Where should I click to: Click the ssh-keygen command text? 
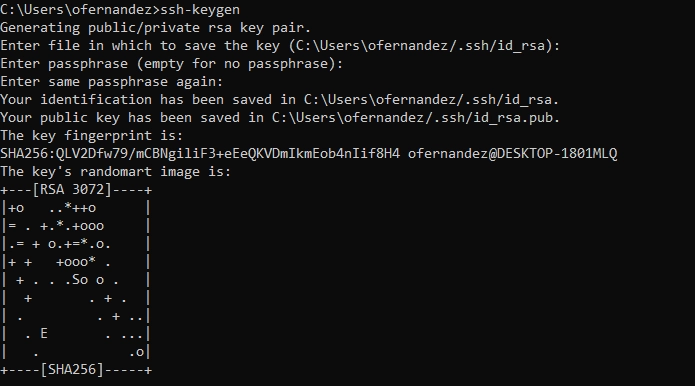coord(200,10)
